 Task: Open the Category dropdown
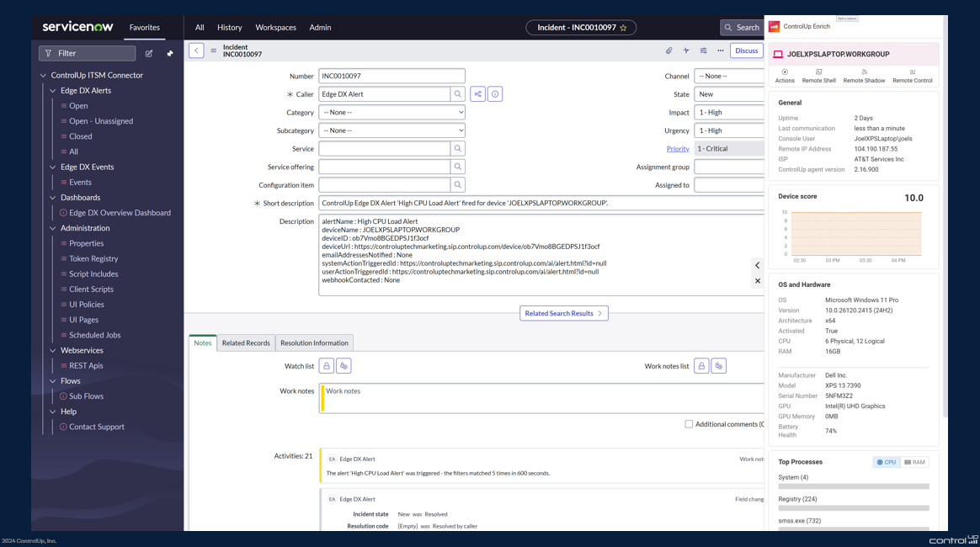tap(391, 113)
